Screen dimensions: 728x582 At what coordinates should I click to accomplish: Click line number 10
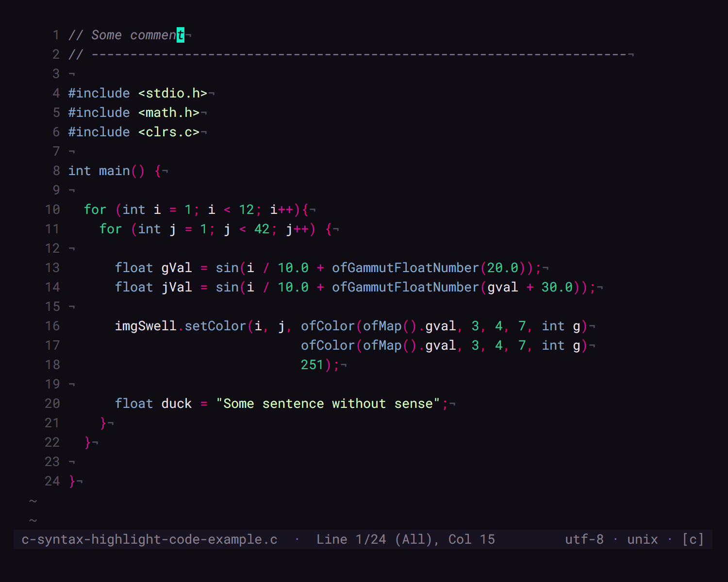point(52,210)
